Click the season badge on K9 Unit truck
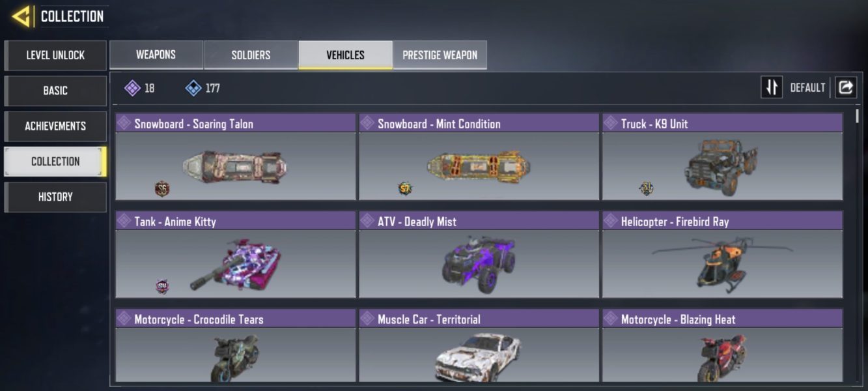The image size is (868, 391). [647, 189]
